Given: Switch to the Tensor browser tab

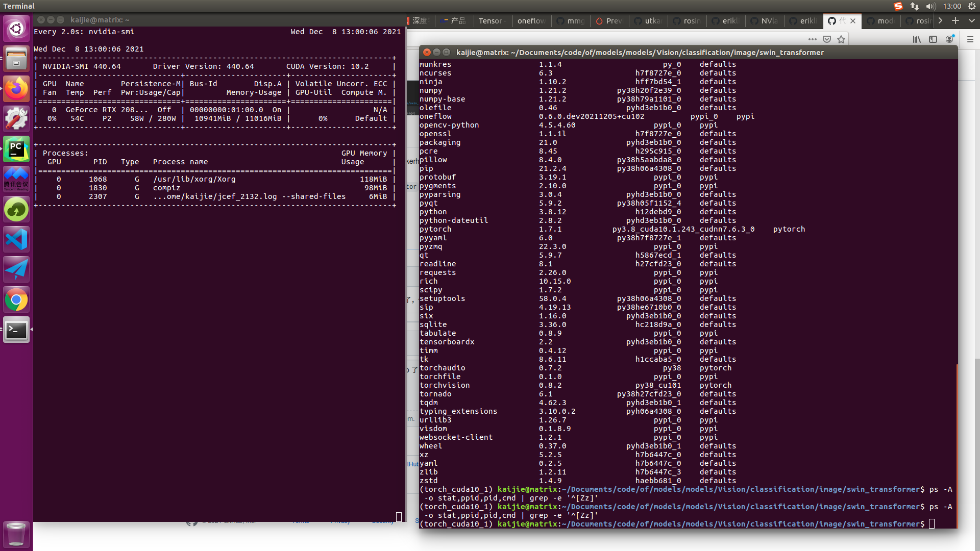Looking at the screenshot, I should 491,21.
